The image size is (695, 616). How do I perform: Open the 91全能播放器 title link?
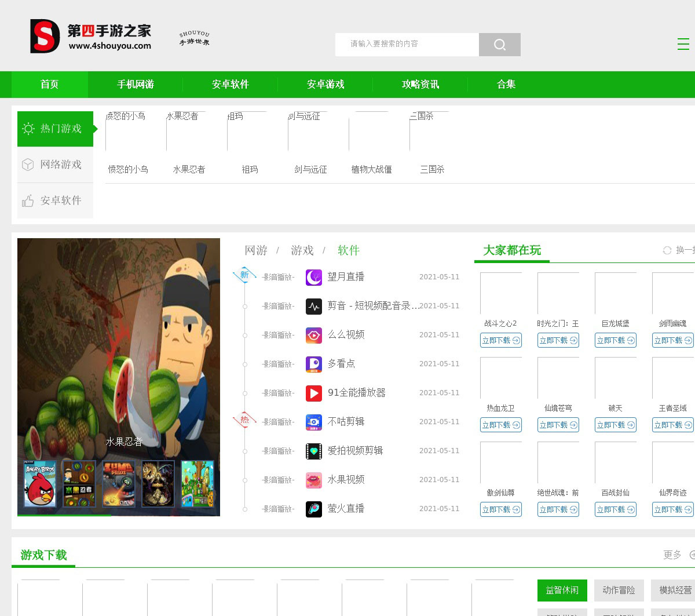tap(357, 393)
